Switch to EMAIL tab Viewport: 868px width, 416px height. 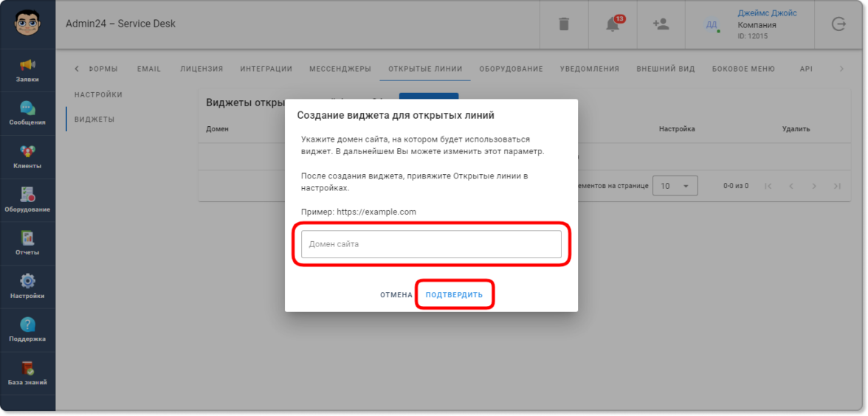[x=149, y=69]
